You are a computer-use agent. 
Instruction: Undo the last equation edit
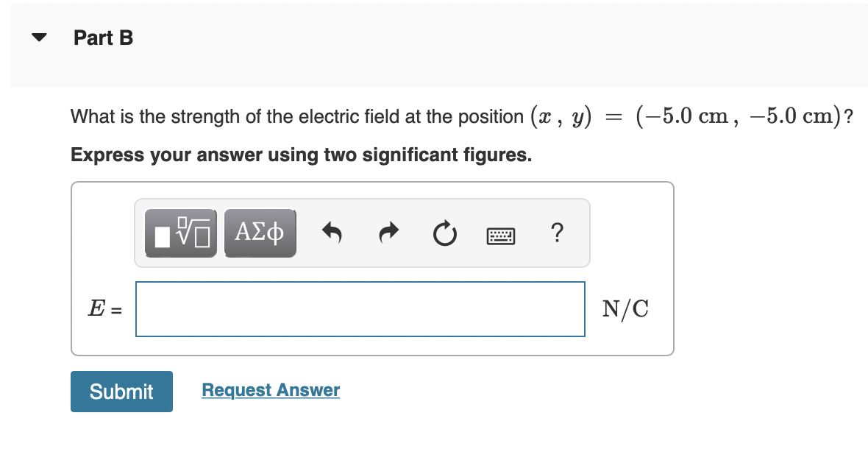tap(332, 233)
